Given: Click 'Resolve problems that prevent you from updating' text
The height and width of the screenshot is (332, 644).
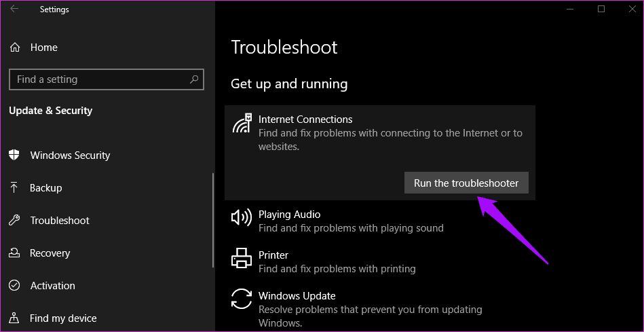Looking at the screenshot, I should pos(370,310).
